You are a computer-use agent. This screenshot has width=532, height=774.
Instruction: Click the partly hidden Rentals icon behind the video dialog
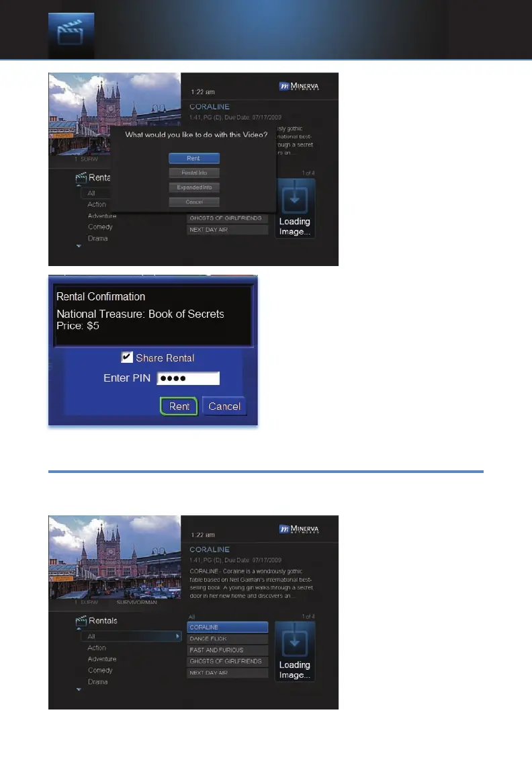(x=81, y=177)
